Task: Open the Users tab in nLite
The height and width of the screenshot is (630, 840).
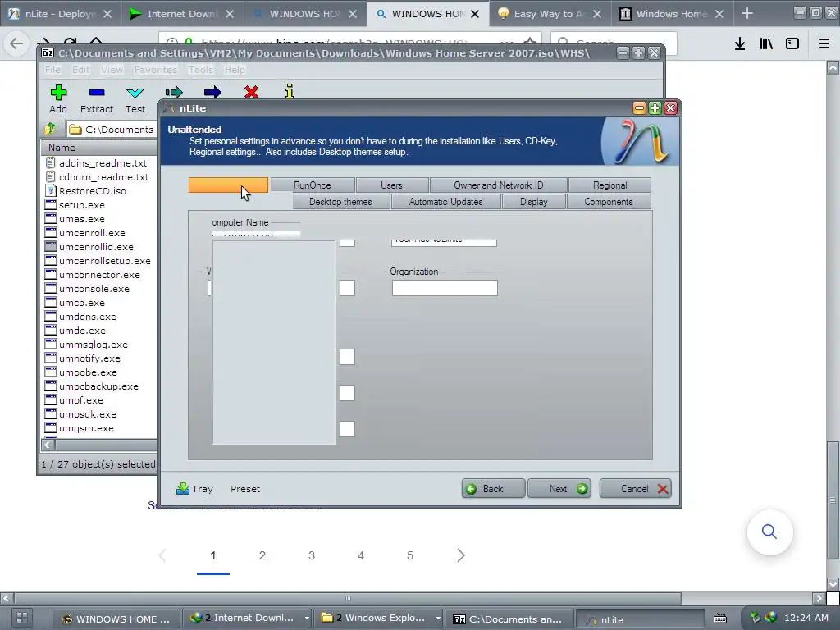Action: tap(391, 185)
